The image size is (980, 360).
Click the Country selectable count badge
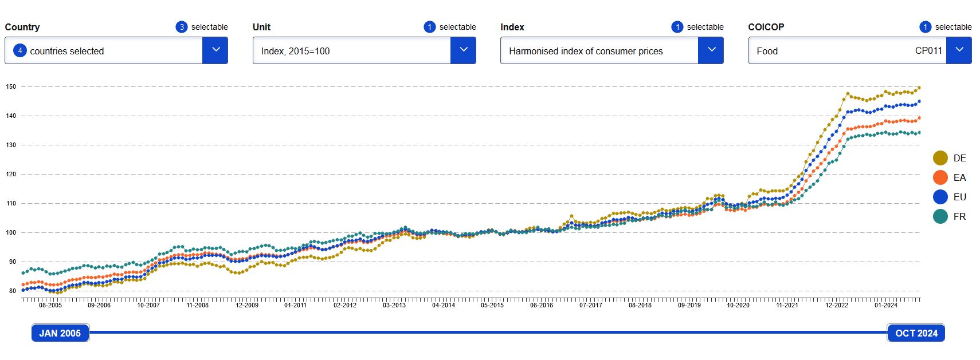point(182,27)
